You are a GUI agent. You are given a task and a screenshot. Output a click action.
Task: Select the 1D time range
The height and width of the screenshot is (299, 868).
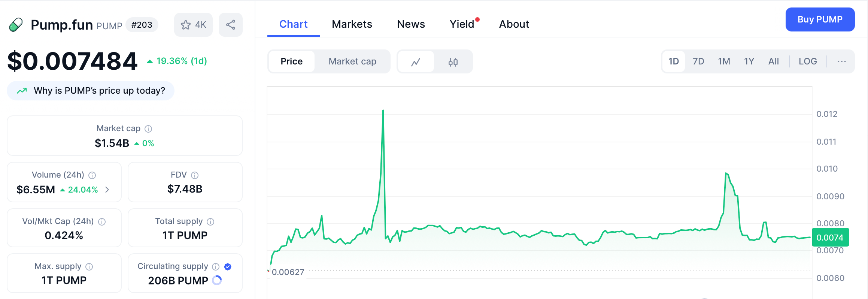click(x=674, y=61)
